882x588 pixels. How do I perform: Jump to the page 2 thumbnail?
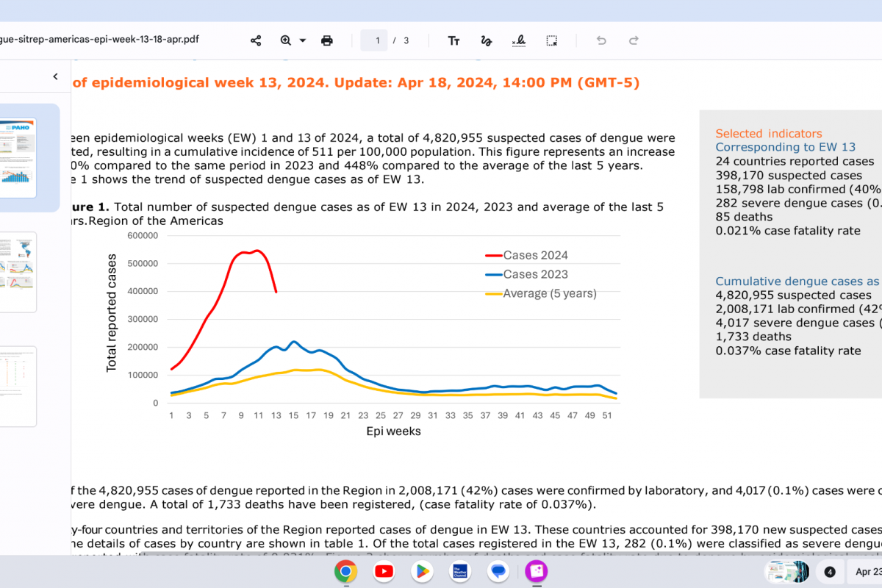coord(18,272)
